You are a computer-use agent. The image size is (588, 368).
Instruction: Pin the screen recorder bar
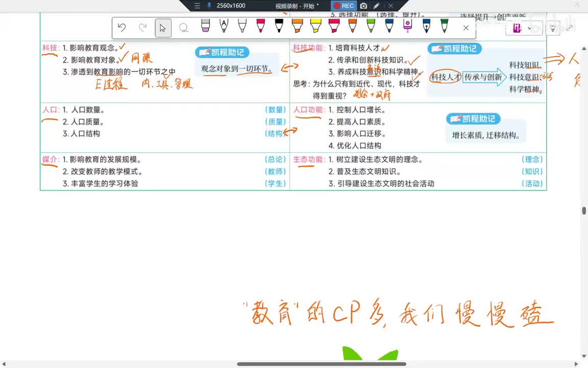pyautogui.click(x=209, y=6)
